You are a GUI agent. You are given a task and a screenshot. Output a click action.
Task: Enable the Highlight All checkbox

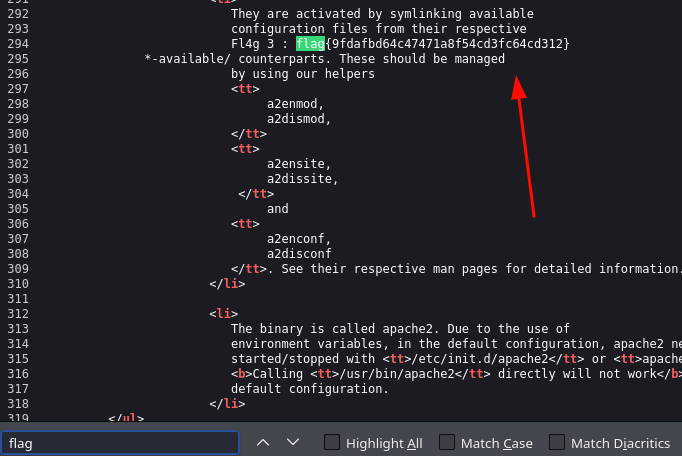332,443
